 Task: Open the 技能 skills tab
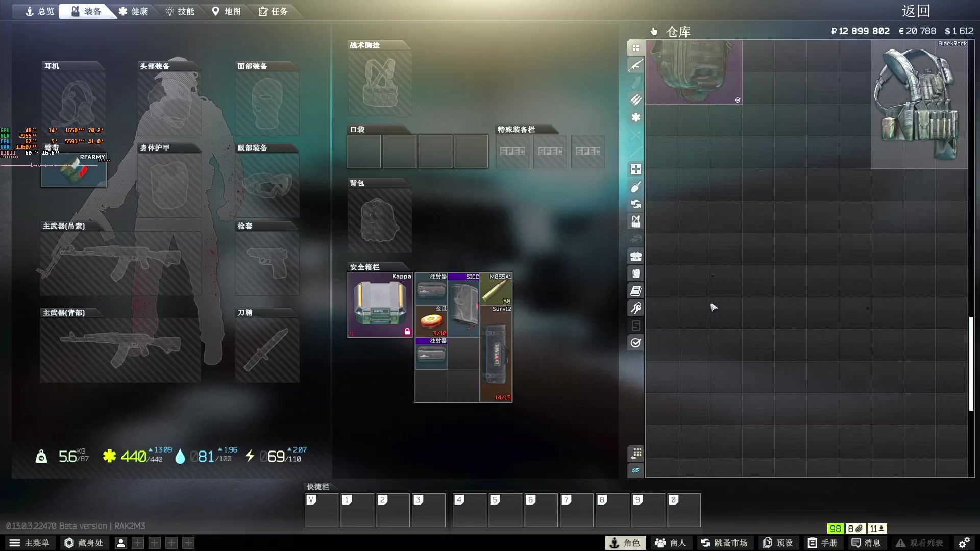180,11
